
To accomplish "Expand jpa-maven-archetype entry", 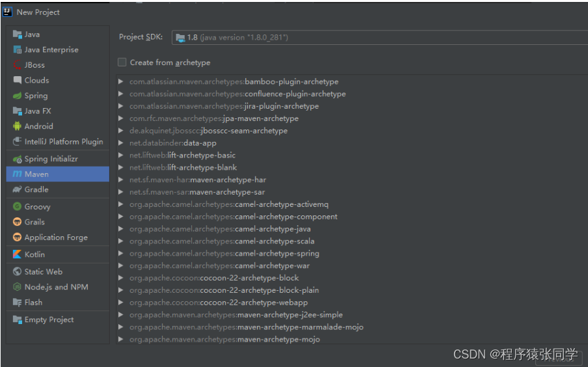I will click(121, 118).
